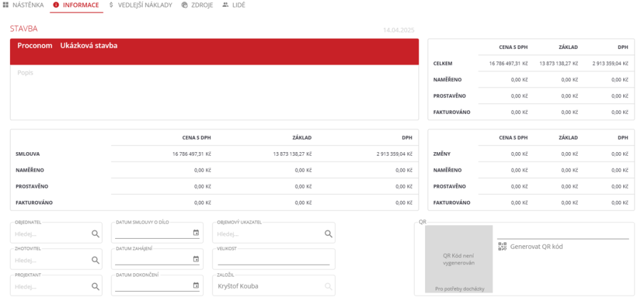Click the red Proconom Ukázková stavba header

214,51
